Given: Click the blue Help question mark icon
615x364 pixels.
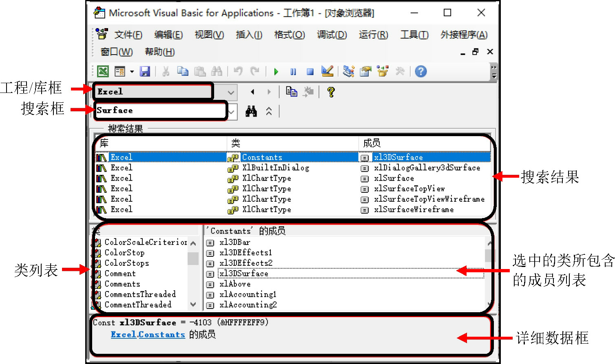Looking at the screenshot, I should tap(420, 72).
